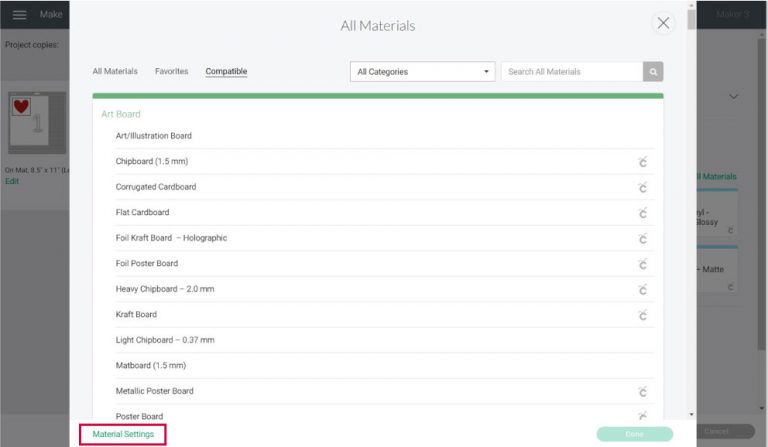Viewport: 768px width, 447px height.
Task: Pick Heavy Chipboard – 2.0 mm
Action: [385, 289]
